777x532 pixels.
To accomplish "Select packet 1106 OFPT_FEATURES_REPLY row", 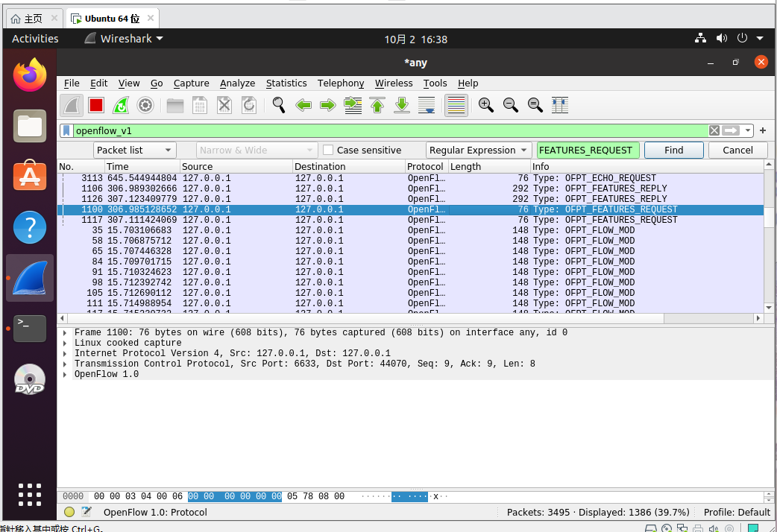I will 410,189.
